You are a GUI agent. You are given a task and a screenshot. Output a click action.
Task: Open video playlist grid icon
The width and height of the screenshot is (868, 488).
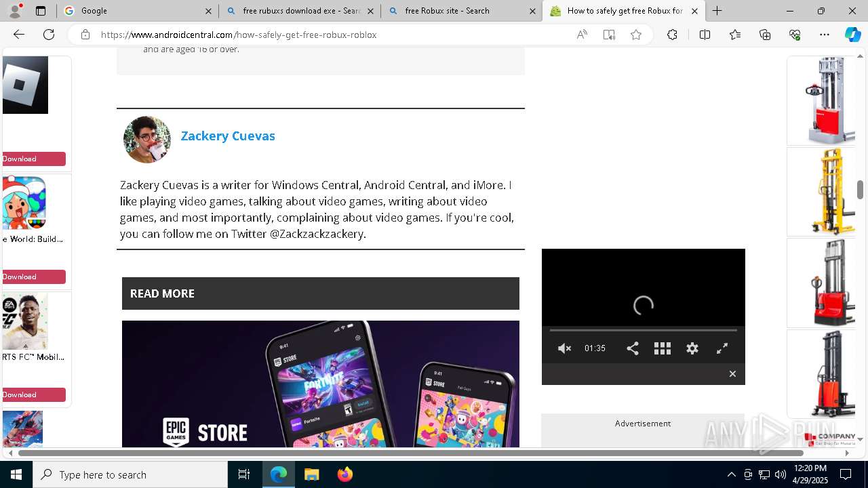tap(662, 348)
